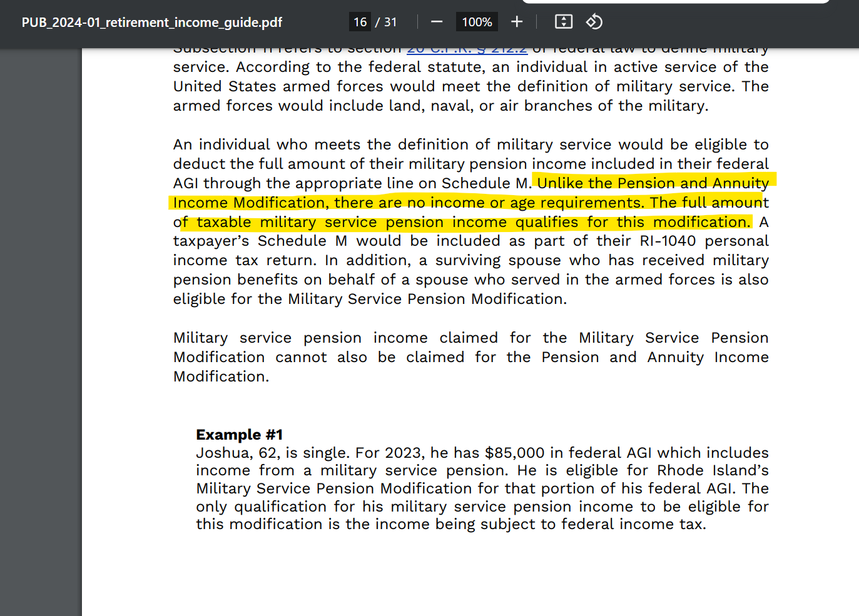The width and height of the screenshot is (859, 616).
Task: Click the line 'this modification is the income being subject'
Action: click(x=451, y=524)
